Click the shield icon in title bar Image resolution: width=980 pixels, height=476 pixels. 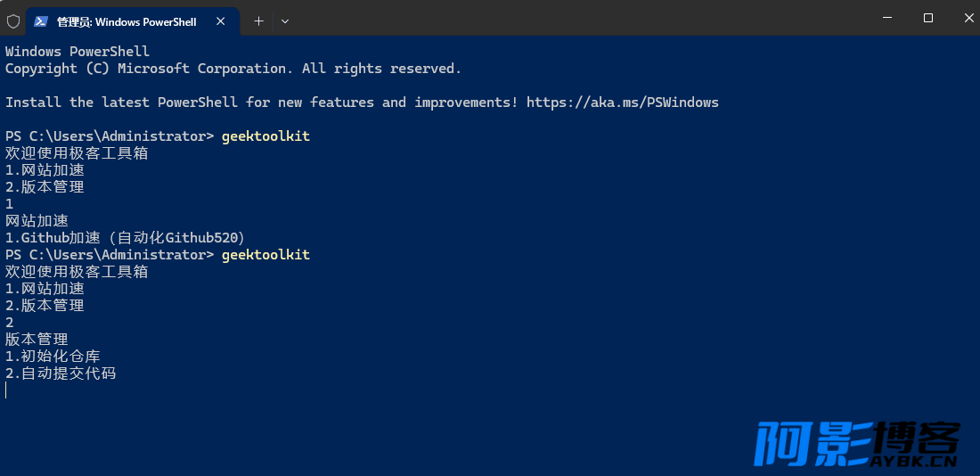pyautogui.click(x=13, y=21)
